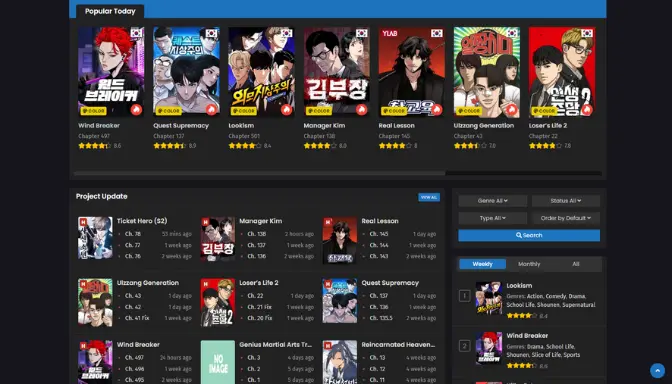Open Loser's Life 2 title in Popular Today

pyautogui.click(x=548, y=126)
